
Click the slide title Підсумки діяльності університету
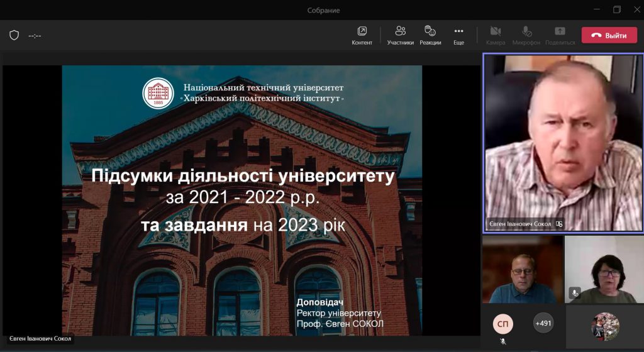pyautogui.click(x=243, y=175)
